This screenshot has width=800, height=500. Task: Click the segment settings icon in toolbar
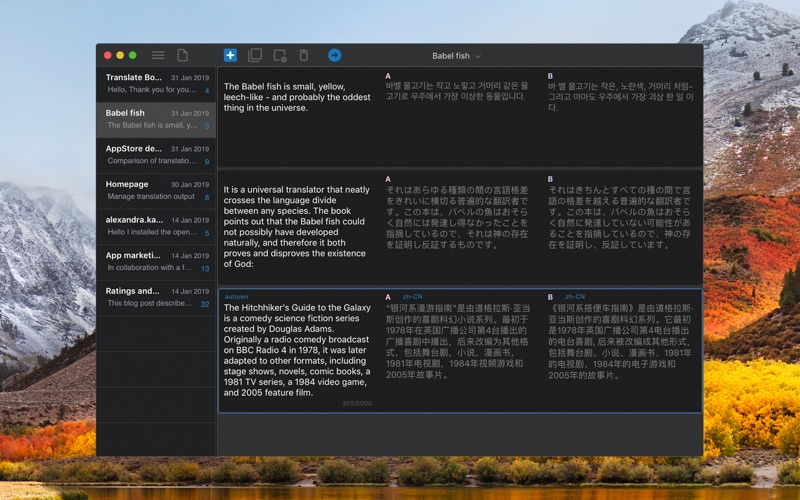point(280,56)
